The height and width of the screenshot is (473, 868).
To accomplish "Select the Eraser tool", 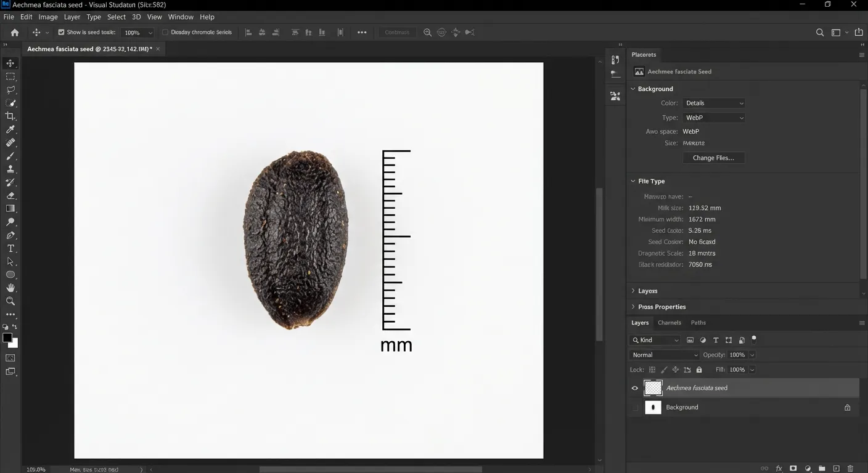I will click(10, 195).
